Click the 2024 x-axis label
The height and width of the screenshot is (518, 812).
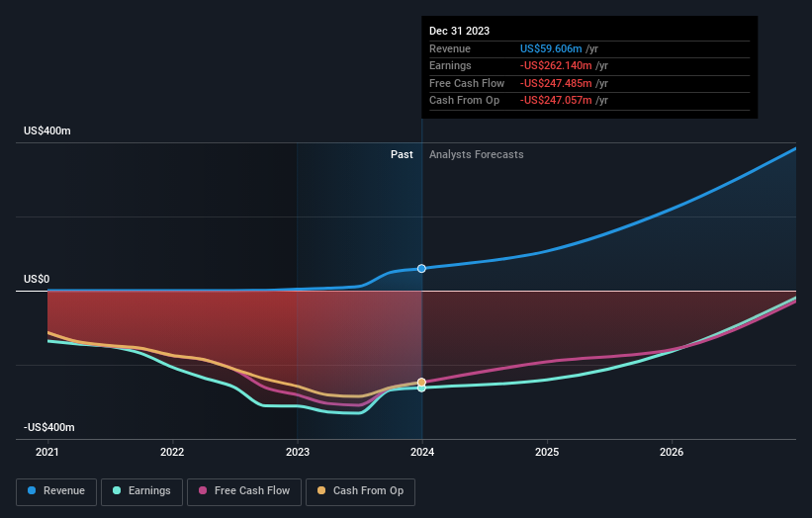[422, 453]
